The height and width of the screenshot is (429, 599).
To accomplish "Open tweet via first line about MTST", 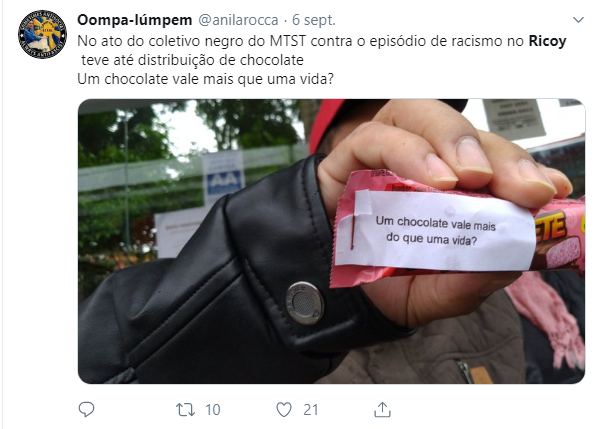I will click(x=322, y=41).
